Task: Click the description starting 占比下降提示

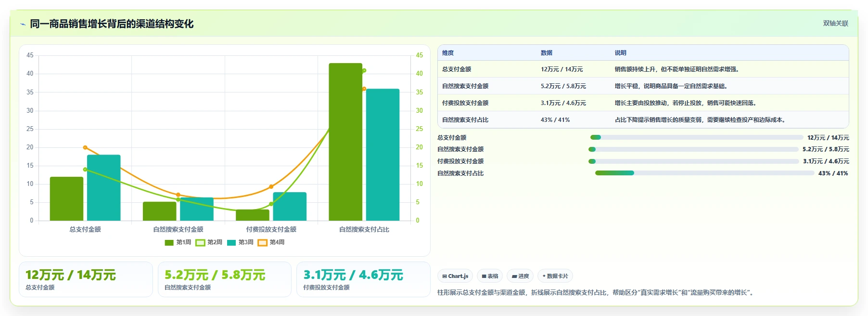Action: 701,120
